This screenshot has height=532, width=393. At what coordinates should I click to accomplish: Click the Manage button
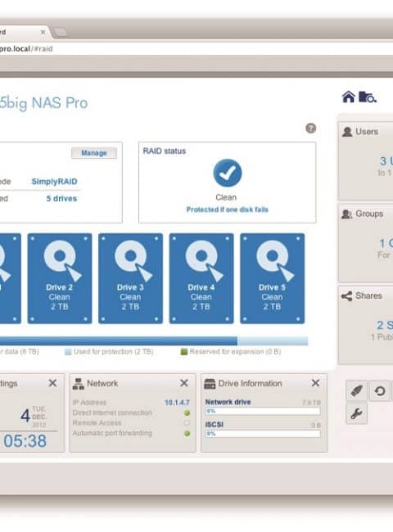coord(94,153)
